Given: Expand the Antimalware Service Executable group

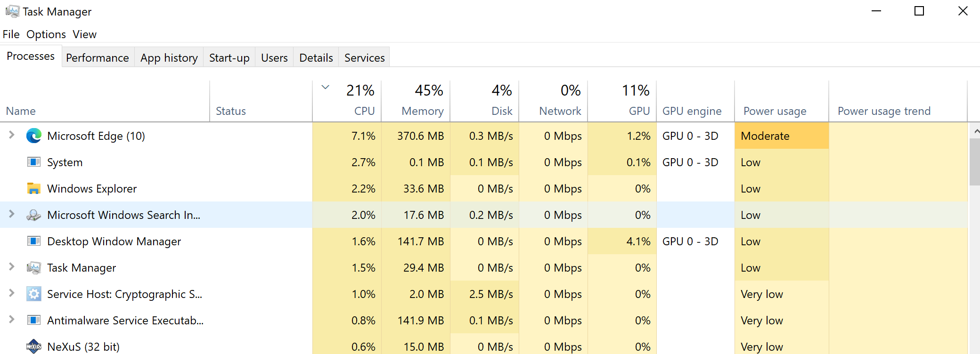Looking at the screenshot, I should (11, 320).
